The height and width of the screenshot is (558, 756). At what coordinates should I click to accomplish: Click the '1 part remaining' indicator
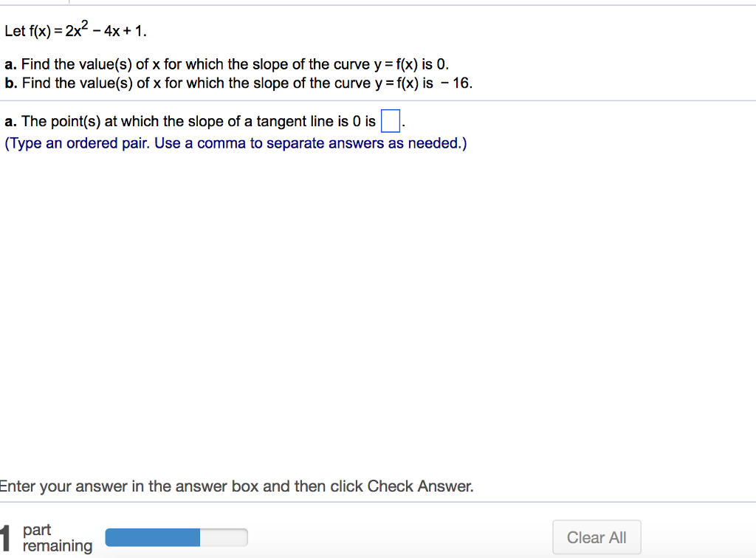pyautogui.click(x=48, y=537)
